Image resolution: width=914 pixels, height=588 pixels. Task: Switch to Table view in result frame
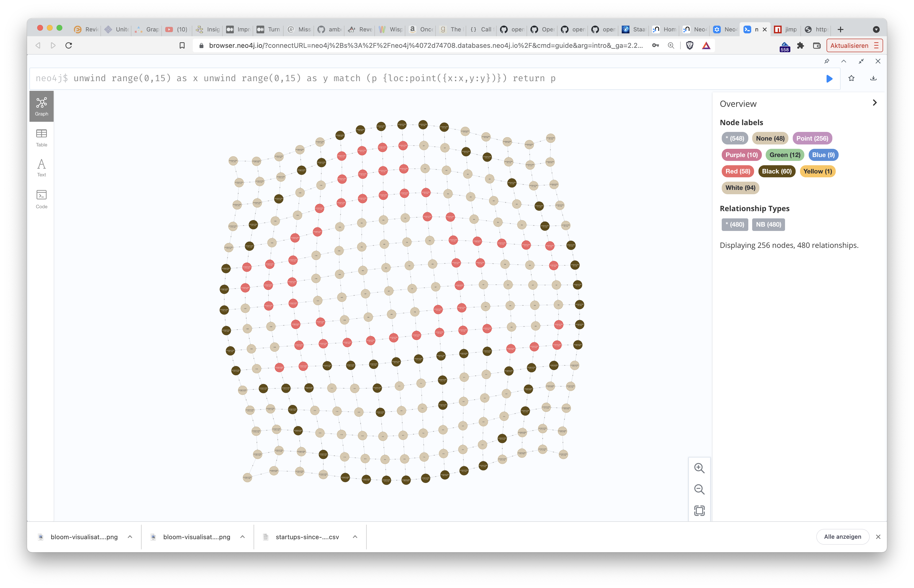[x=41, y=138]
